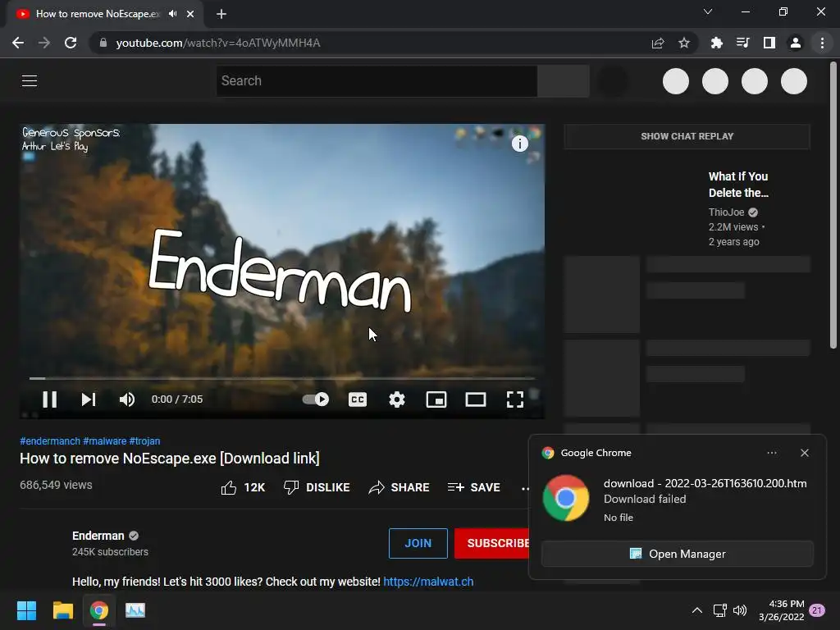Select the 'How to remove NoEscape.exe' tab
The height and width of the screenshot is (630, 840).
point(104,14)
